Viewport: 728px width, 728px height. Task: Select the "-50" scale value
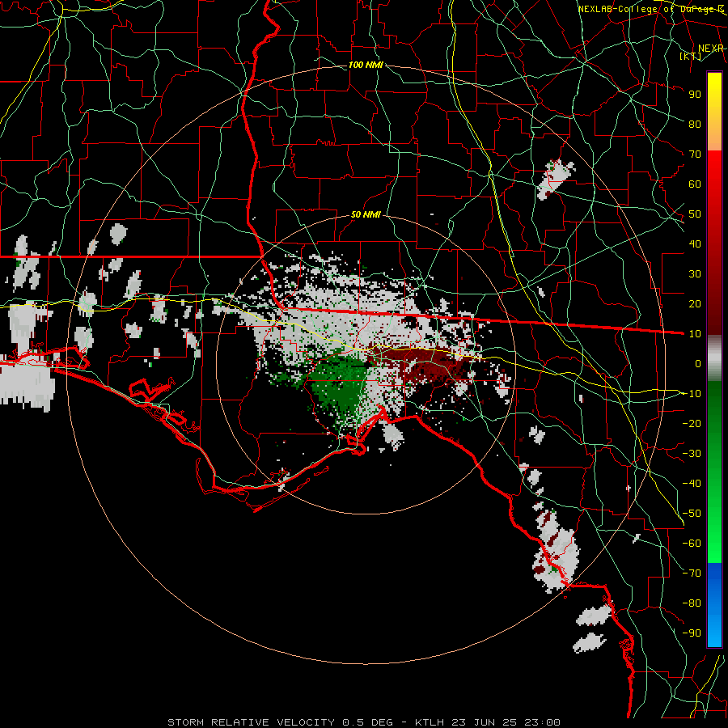tap(692, 514)
